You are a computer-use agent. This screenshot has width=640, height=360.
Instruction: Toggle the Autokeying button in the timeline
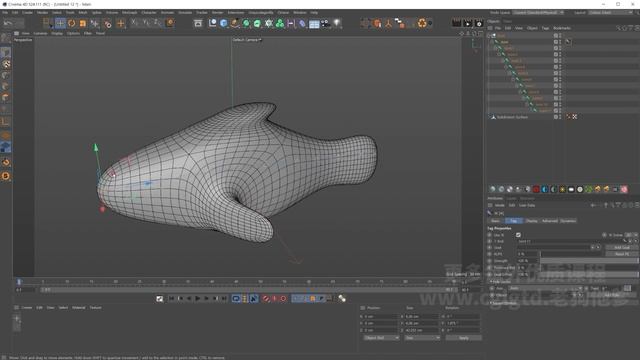(x=275, y=299)
